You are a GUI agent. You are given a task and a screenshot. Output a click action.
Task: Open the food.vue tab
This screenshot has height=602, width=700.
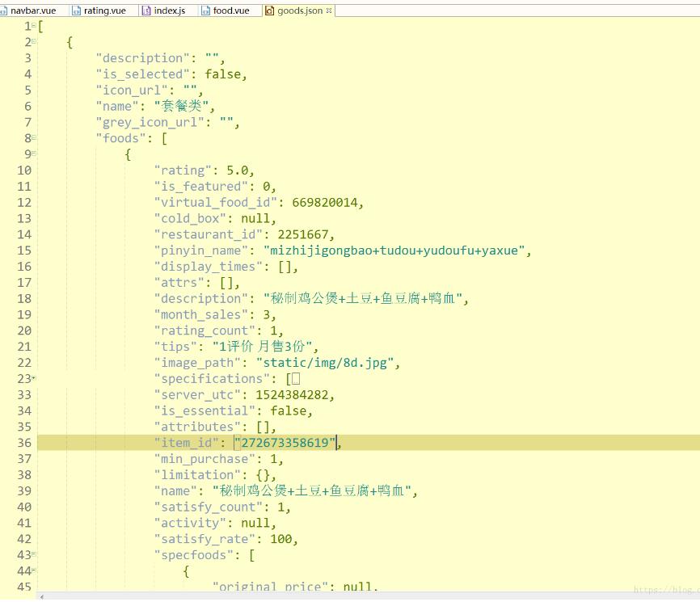(x=231, y=11)
